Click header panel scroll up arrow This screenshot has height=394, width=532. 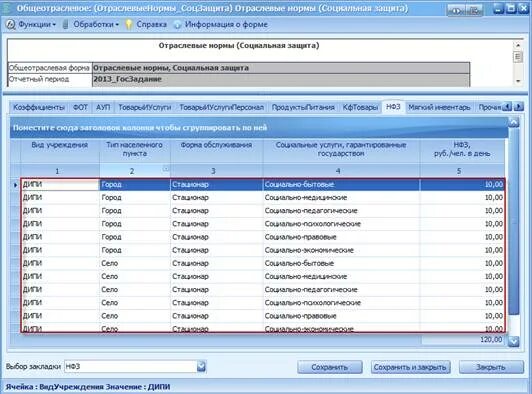point(517,44)
